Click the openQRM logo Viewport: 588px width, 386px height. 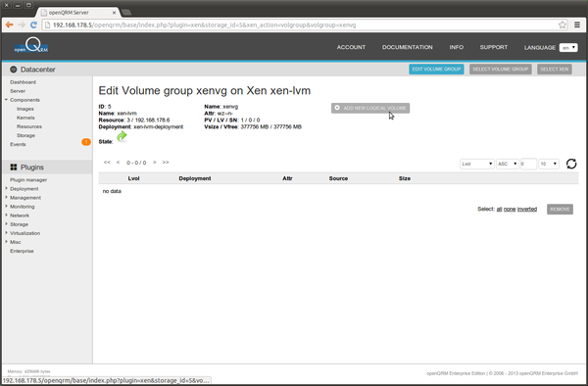click(x=31, y=45)
